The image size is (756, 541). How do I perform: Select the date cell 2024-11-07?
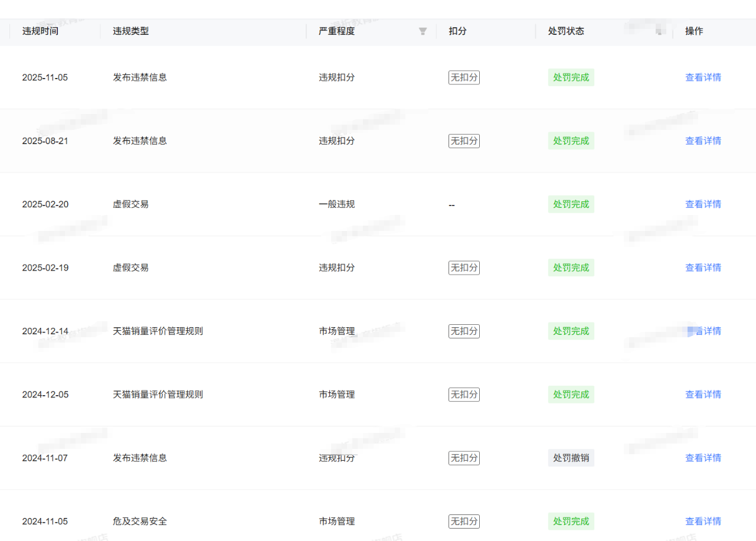pos(45,458)
